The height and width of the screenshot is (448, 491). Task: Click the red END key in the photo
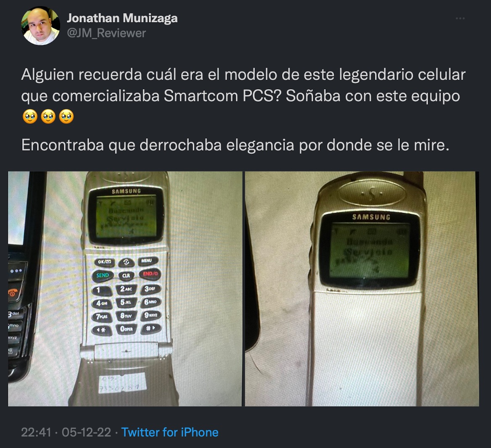[x=150, y=274]
